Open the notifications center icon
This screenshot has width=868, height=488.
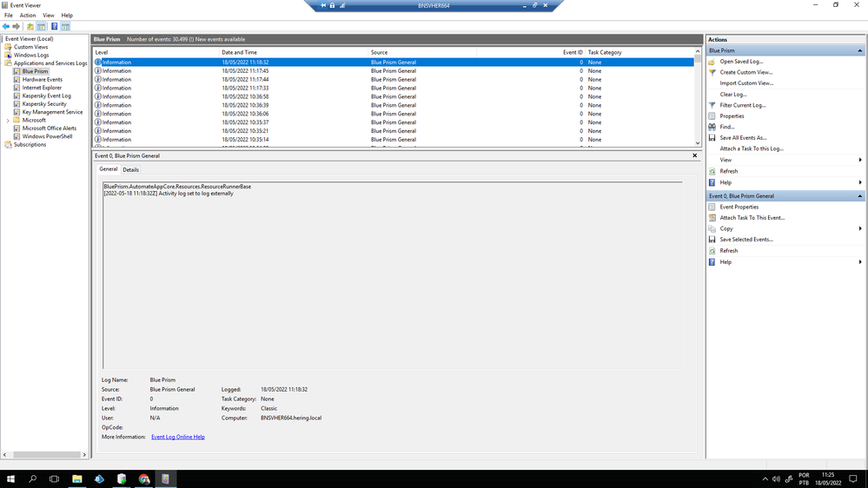[853, 479]
